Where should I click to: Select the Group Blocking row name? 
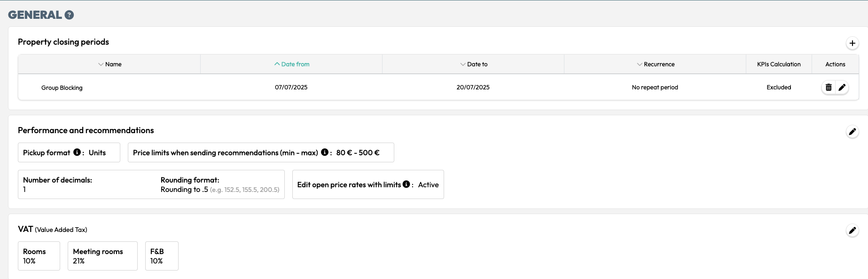(x=62, y=88)
